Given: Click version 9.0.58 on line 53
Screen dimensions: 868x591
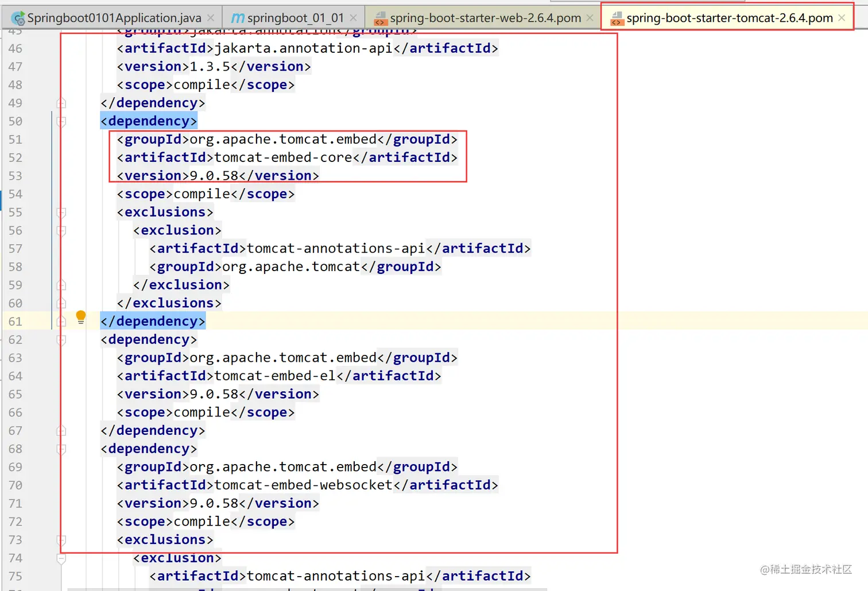Looking at the screenshot, I should click(x=214, y=176).
